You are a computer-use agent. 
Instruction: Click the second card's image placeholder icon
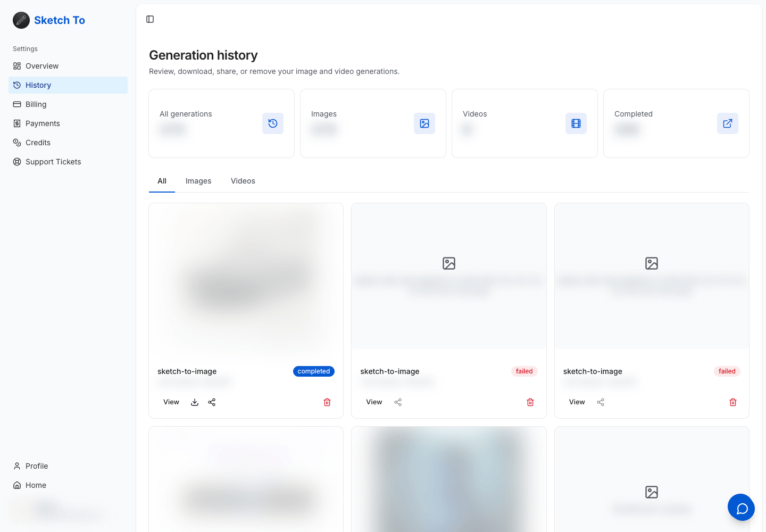pyautogui.click(x=449, y=263)
